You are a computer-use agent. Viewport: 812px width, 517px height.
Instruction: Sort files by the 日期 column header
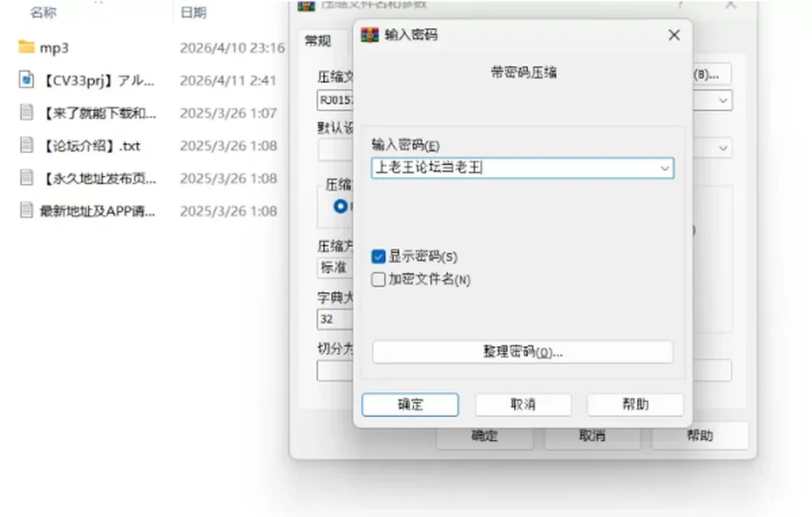(193, 13)
